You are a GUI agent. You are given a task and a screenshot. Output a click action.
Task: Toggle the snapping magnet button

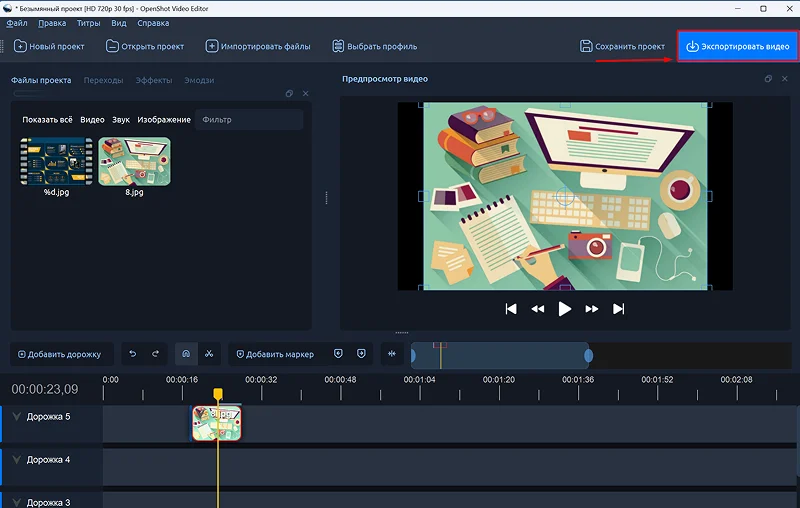pos(186,354)
